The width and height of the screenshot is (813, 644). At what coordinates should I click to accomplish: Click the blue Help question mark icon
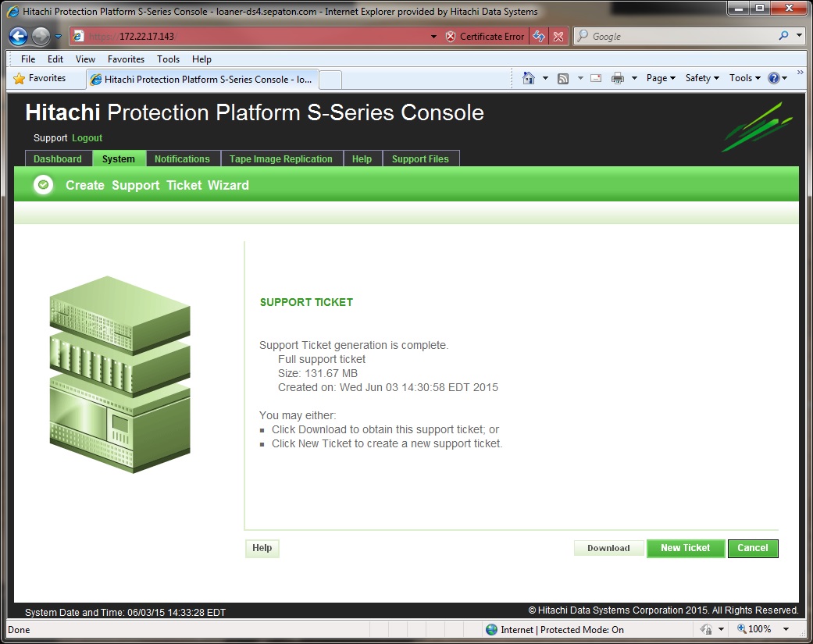point(774,78)
